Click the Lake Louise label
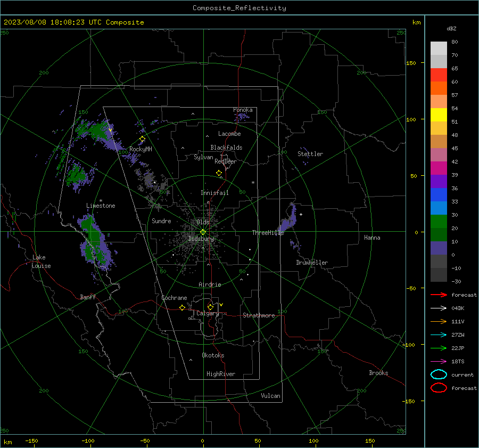This screenshot has width=479, height=448. 42,262
